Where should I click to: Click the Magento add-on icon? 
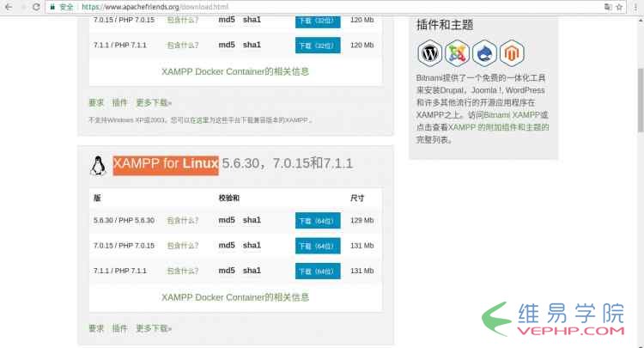(x=512, y=53)
